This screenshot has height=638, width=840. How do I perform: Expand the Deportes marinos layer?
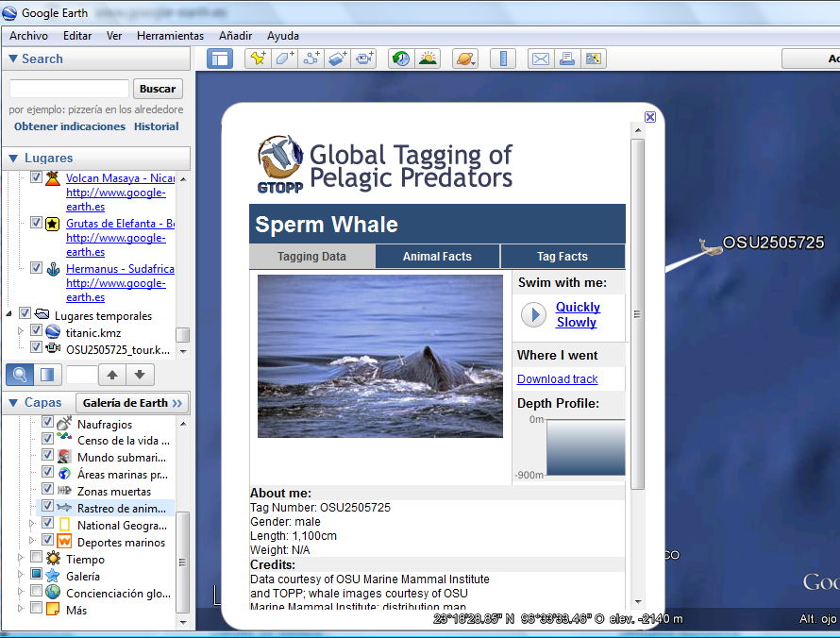pos(31,540)
